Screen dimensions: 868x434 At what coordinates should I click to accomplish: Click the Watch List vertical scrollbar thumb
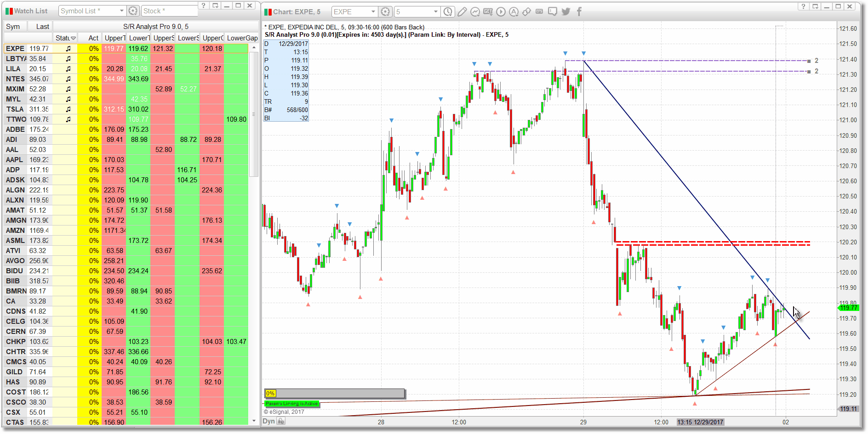click(254, 114)
